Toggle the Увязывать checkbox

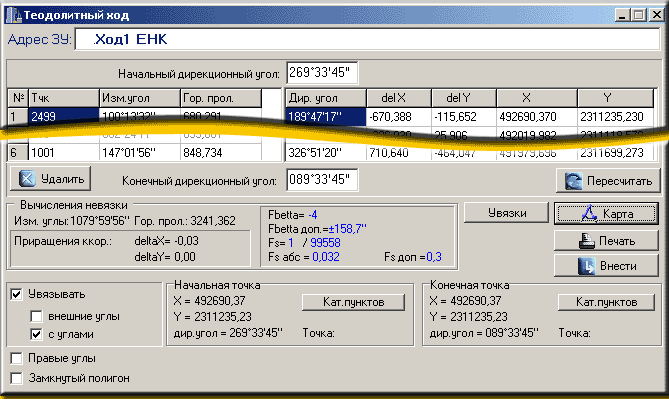tap(16, 294)
